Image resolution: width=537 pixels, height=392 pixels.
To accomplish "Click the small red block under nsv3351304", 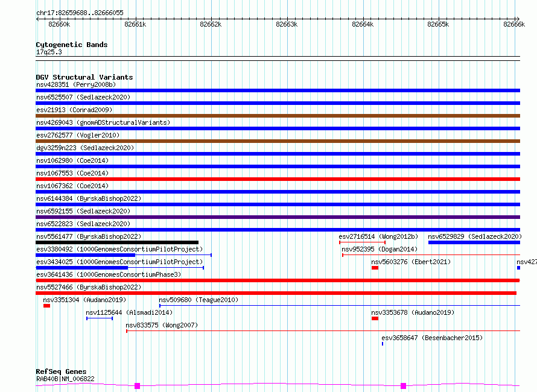I will 46,306.
